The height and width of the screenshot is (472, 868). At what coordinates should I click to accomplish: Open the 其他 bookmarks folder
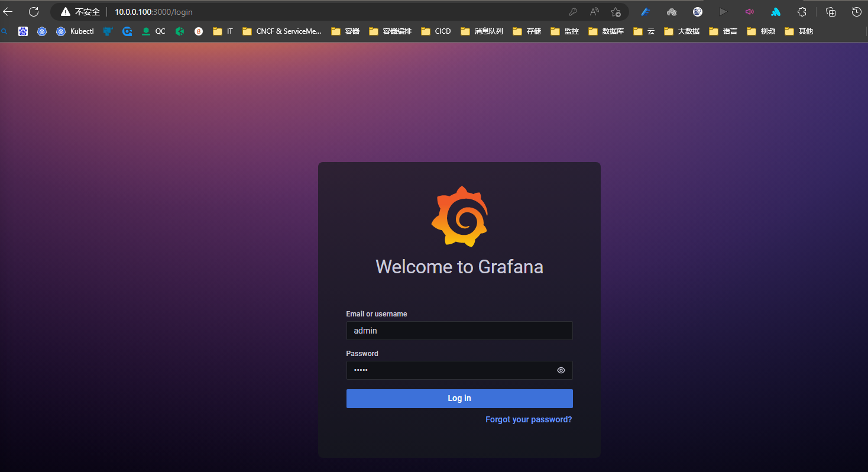(x=799, y=31)
